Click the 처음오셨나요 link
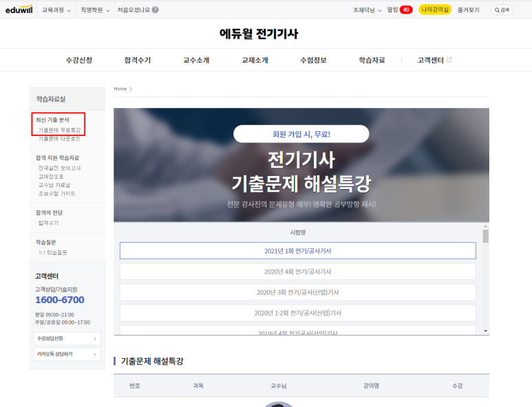This screenshot has height=407, width=532. (x=134, y=10)
